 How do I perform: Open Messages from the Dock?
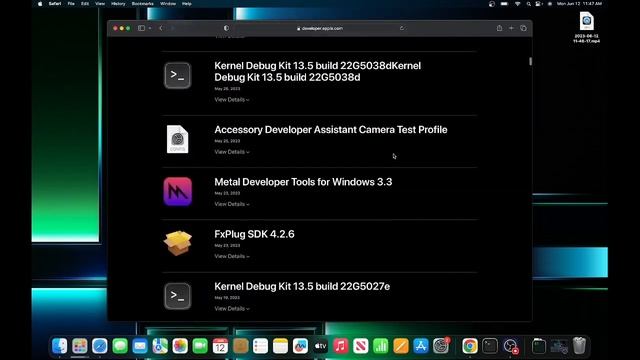coord(120,346)
